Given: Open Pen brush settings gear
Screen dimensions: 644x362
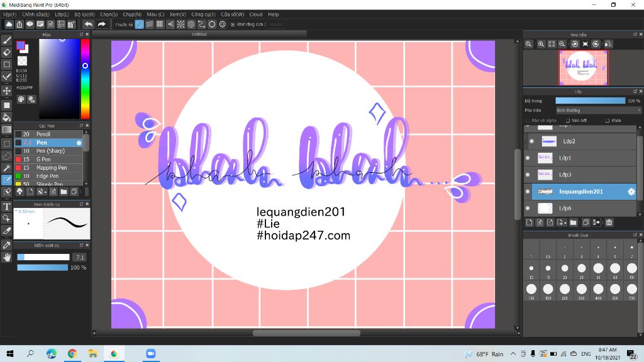Looking at the screenshot, I should pos(79,143).
